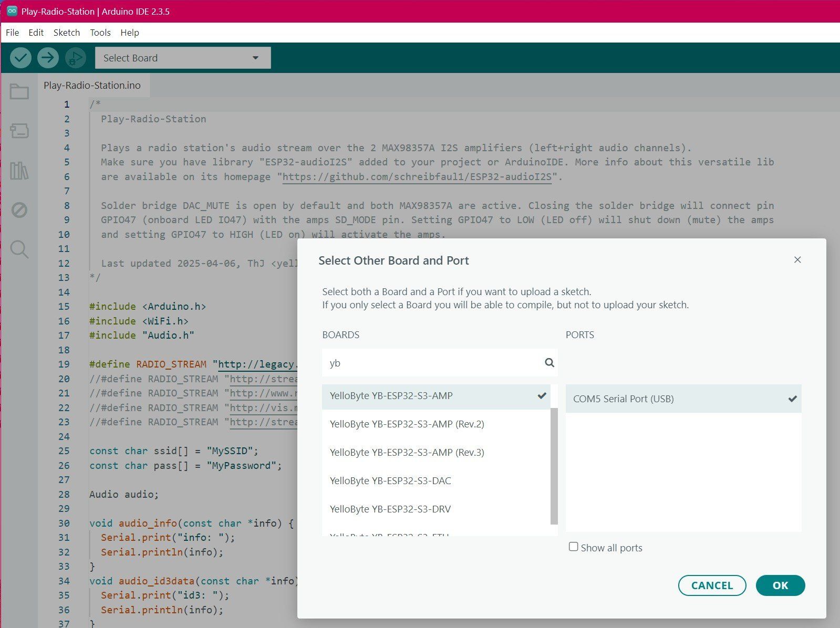Confirm board selection with OK button
840x628 pixels.
tap(780, 585)
